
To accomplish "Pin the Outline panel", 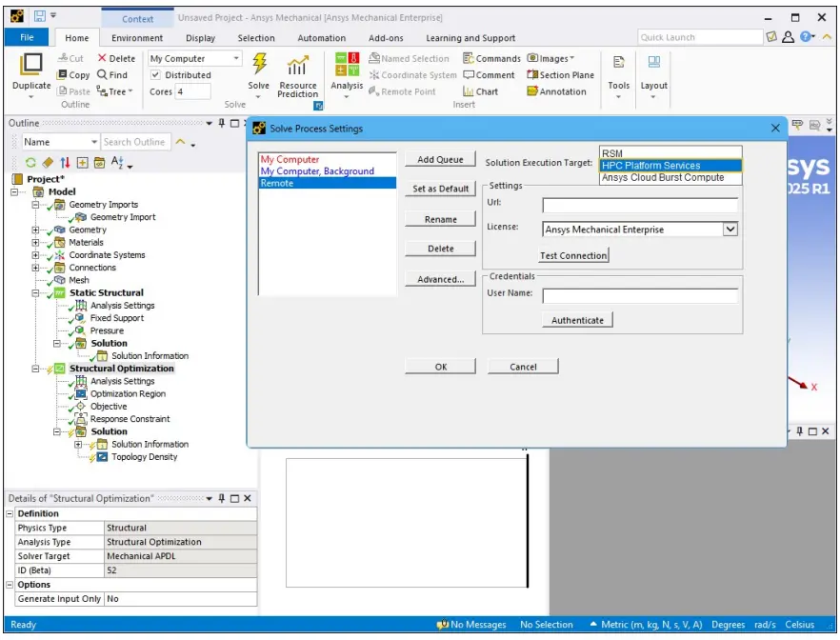I will click(x=222, y=123).
